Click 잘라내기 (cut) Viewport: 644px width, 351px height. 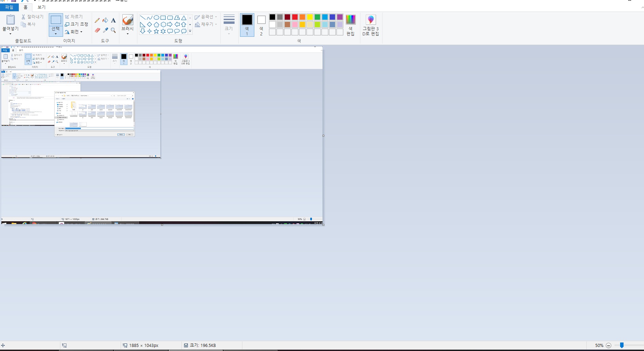[32, 17]
